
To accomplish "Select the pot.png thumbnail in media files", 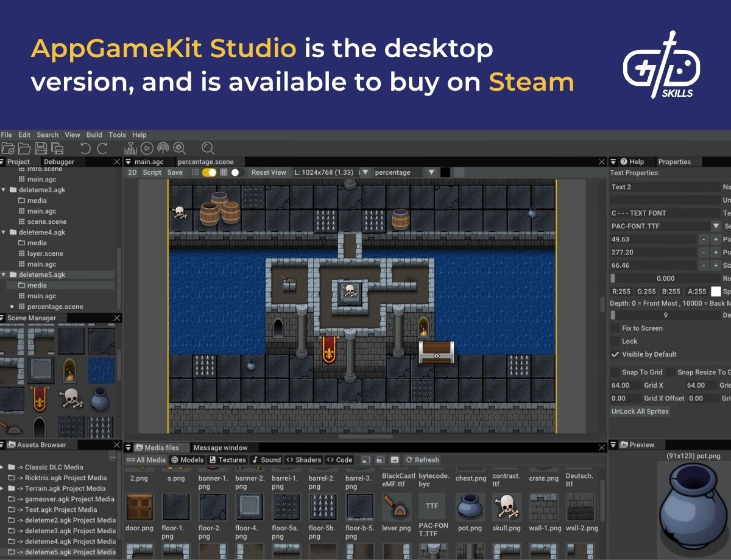I will click(x=470, y=506).
